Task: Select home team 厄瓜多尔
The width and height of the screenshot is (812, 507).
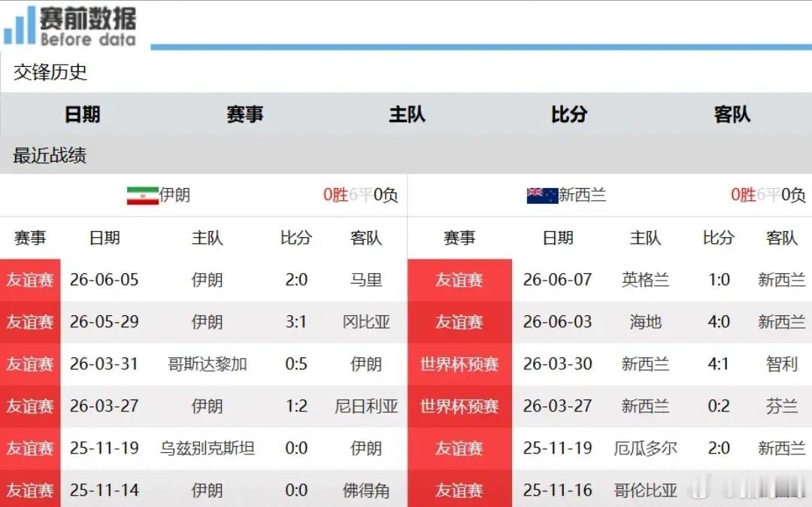Action: tap(645, 448)
